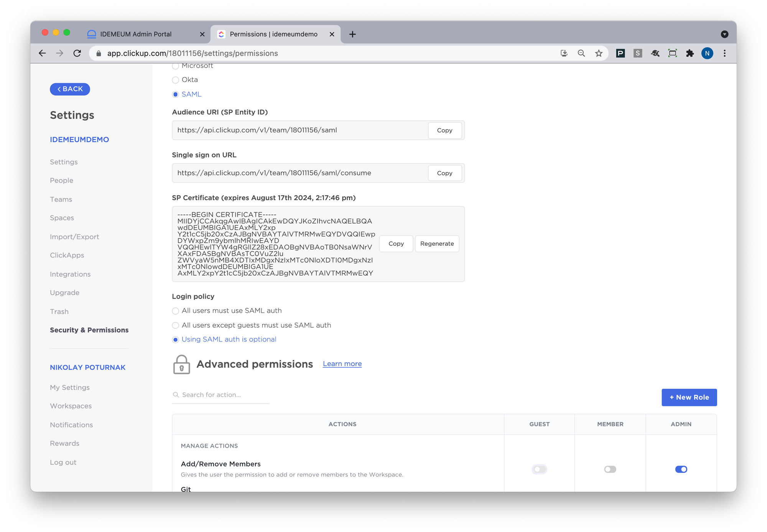767x532 pixels.
Task: Click the BACK button
Action: pyautogui.click(x=70, y=89)
